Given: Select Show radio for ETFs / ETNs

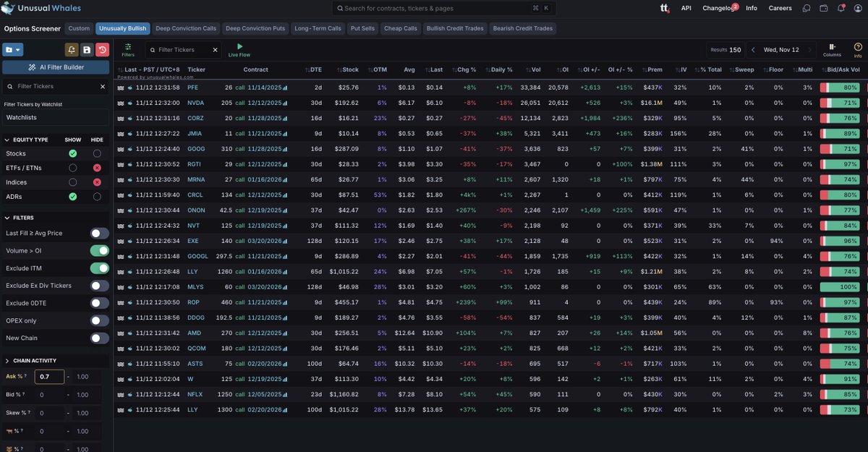Looking at the screenshot, I should [72, 168].
